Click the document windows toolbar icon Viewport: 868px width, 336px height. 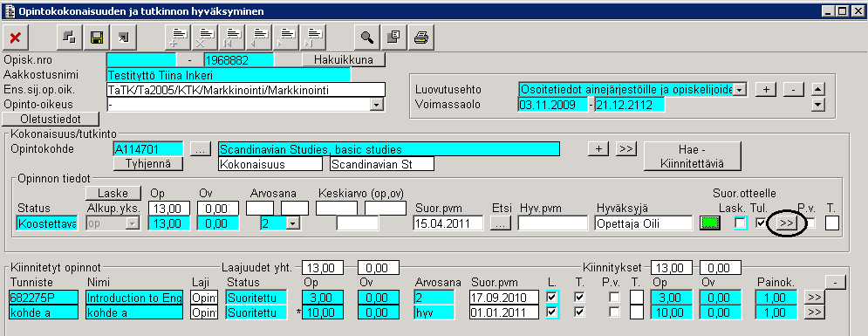393,37
